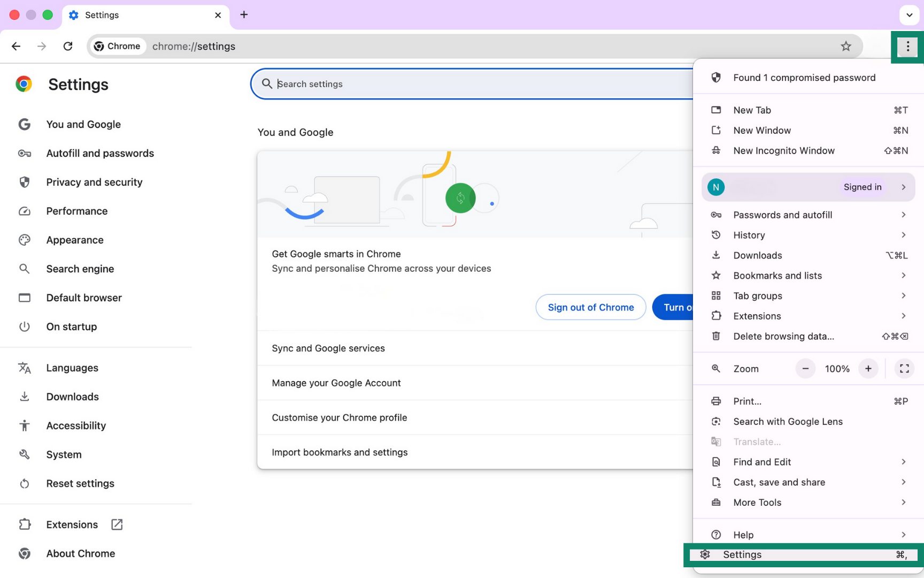Screen dimensions: 924x578
Task: Choose New Incognito Window
Action: pos(808,151)
